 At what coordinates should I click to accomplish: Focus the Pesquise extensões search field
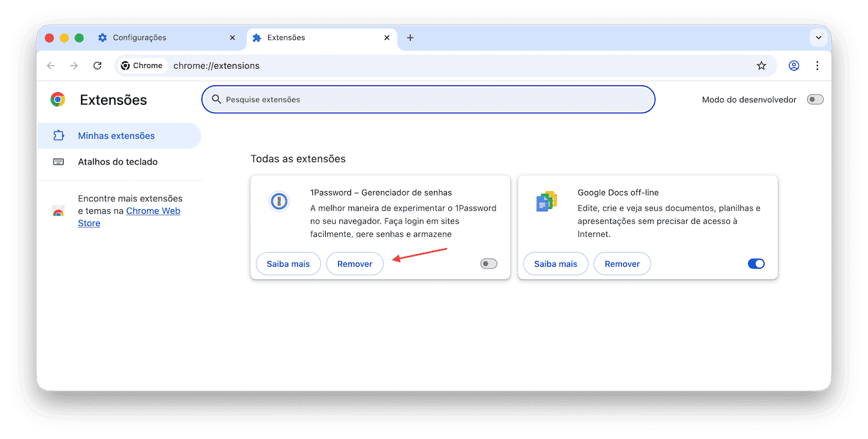coord(428,100)
